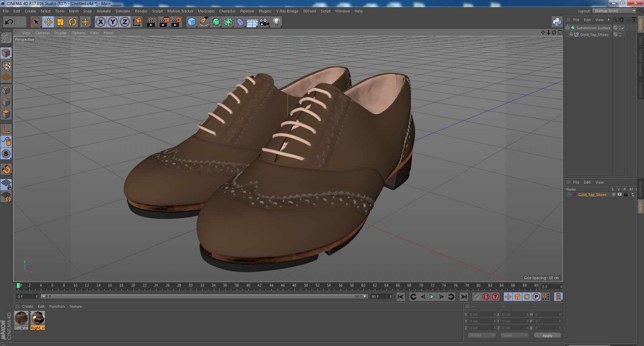Open the Objects side tab
This screenshot has width=644, height=346.
pos(641,24)
